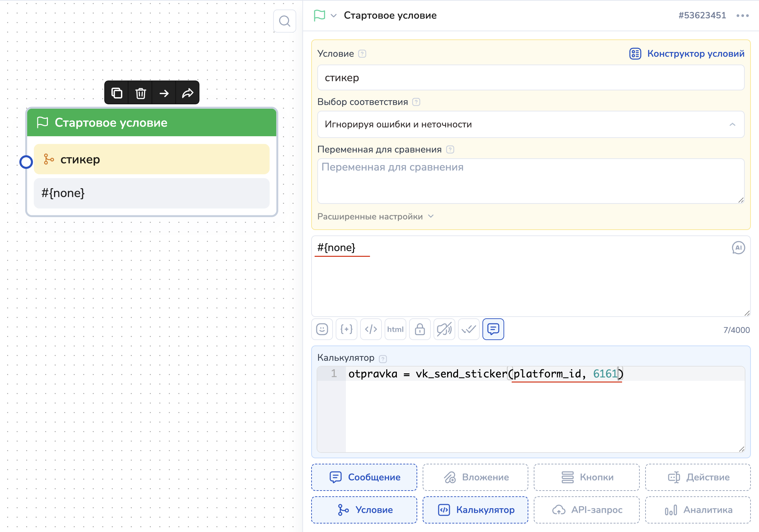
Task: Insert emoji with smiley icon
Action: (322, 329)
